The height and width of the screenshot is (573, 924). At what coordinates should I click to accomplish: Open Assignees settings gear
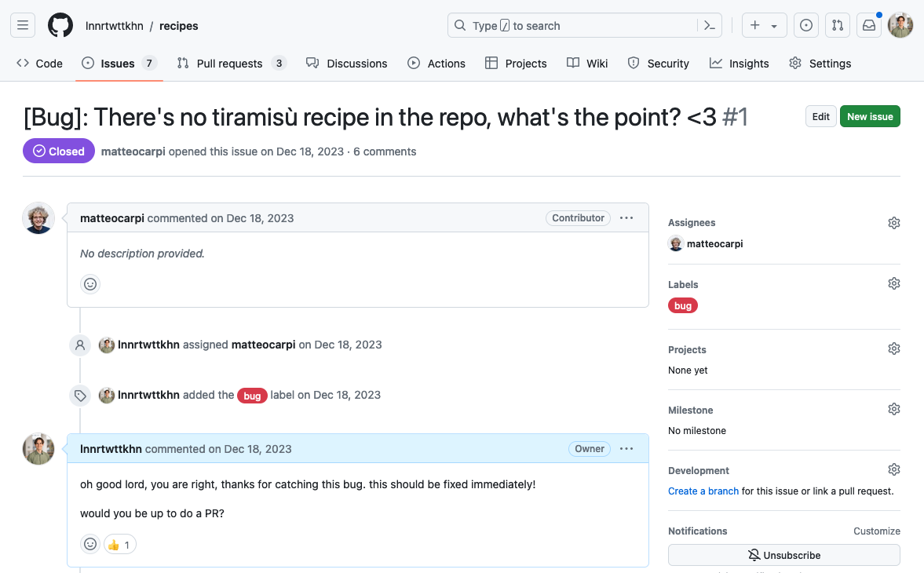(x=893, y=223)
